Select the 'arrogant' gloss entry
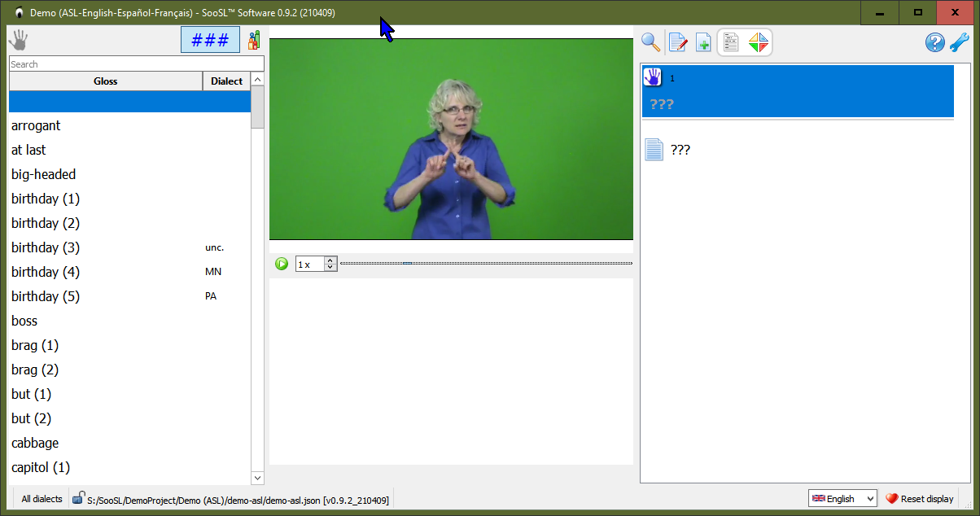This screenshot has width=980, height=516. pos(129,125)
